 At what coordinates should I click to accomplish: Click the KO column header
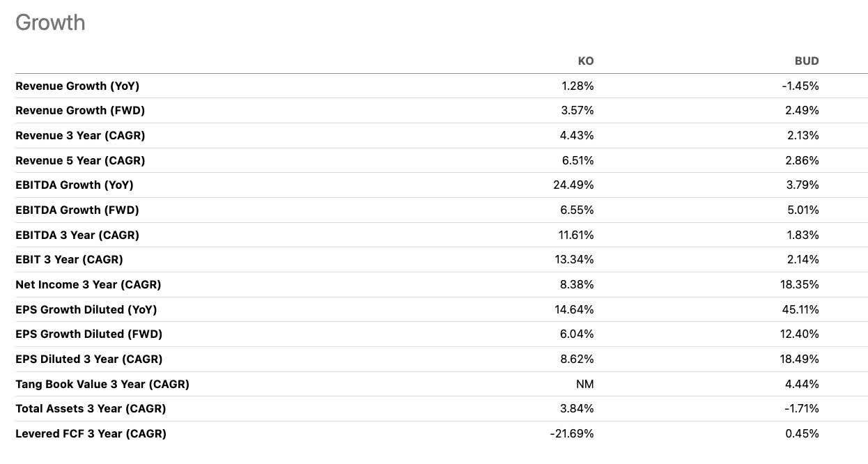(x=586, y=61)
